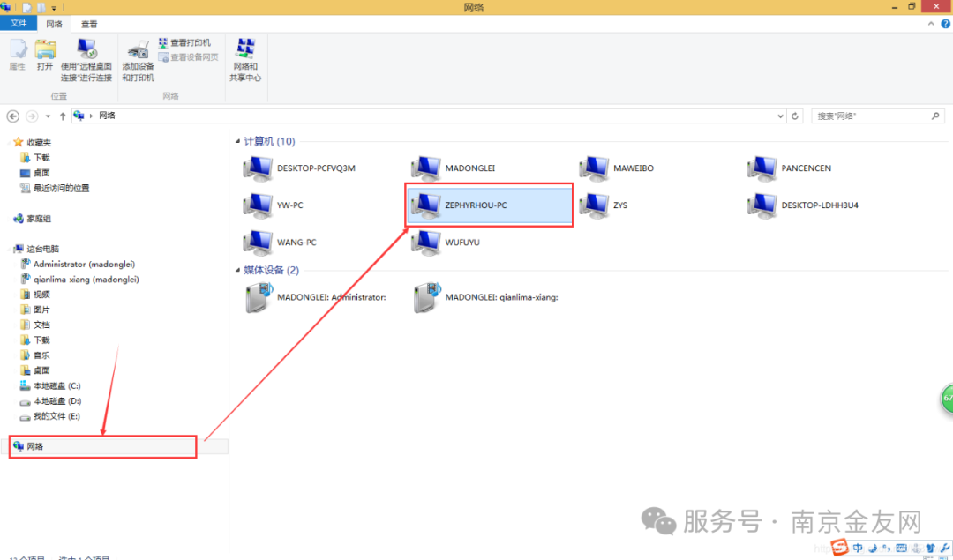Screen dimensions: 953x560
Task: Start remote desktop connection from ribbon
Action: coord(86,60)
